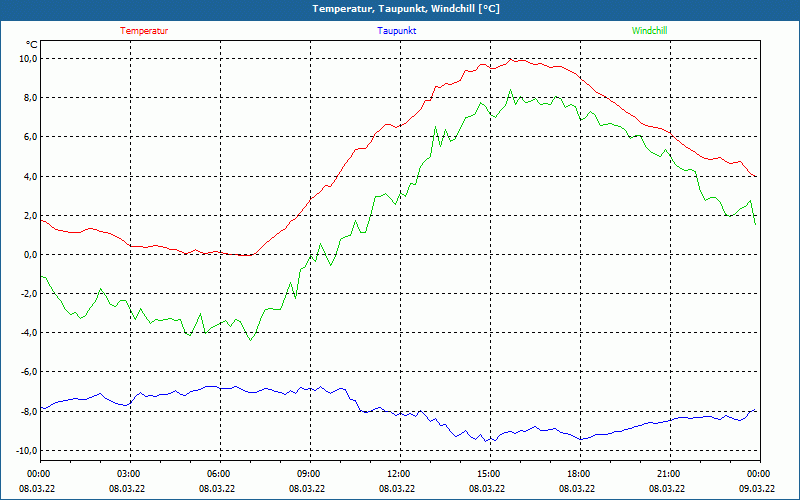Click the 08.03.22 date under 18:00
Screen dimensions: 800x500
pos(577,488)
